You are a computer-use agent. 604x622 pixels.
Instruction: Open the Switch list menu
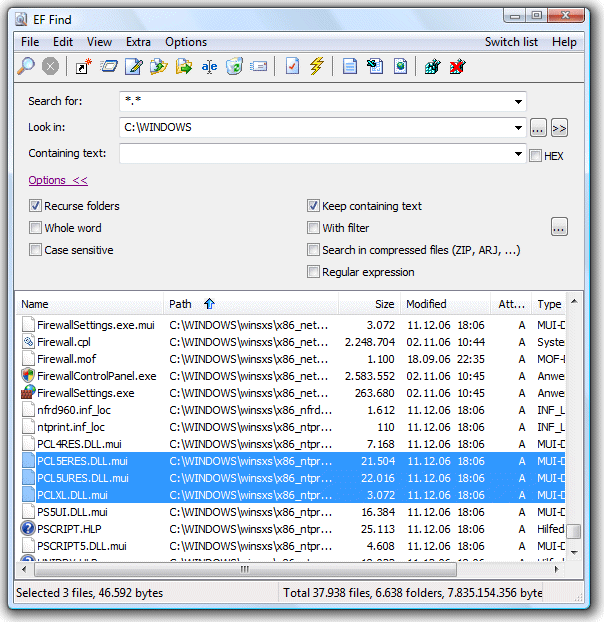click(511, 42)
